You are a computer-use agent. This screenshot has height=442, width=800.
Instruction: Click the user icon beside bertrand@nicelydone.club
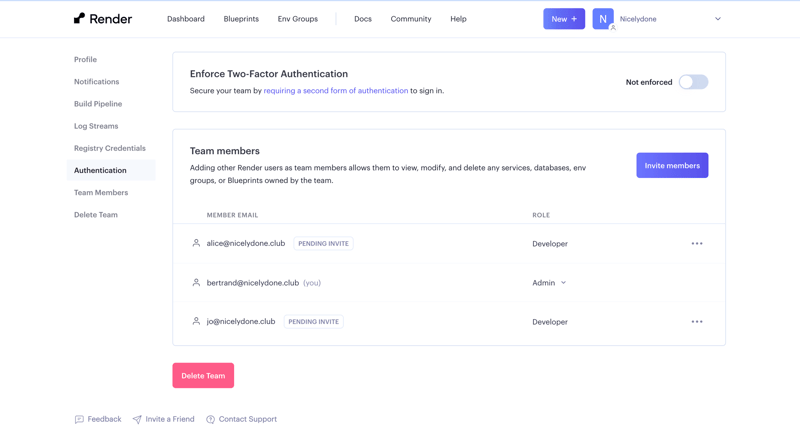pyautogui.click(x=196, y=282)
